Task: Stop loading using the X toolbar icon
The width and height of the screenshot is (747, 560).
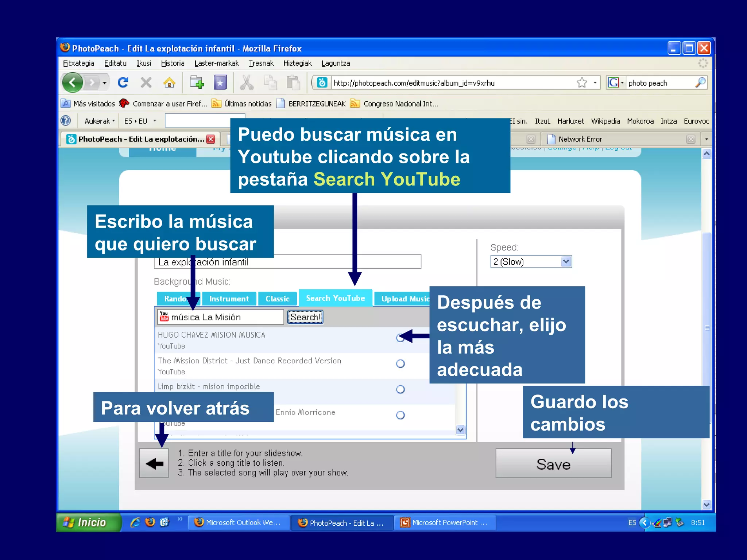Action: click(146, 83)
